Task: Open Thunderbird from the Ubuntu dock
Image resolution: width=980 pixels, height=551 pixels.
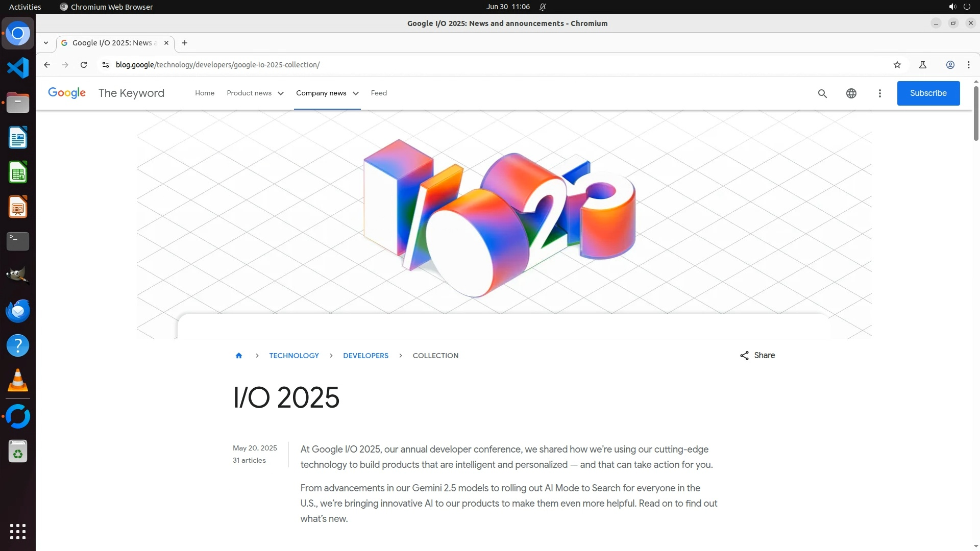Action: pos(18,311)
